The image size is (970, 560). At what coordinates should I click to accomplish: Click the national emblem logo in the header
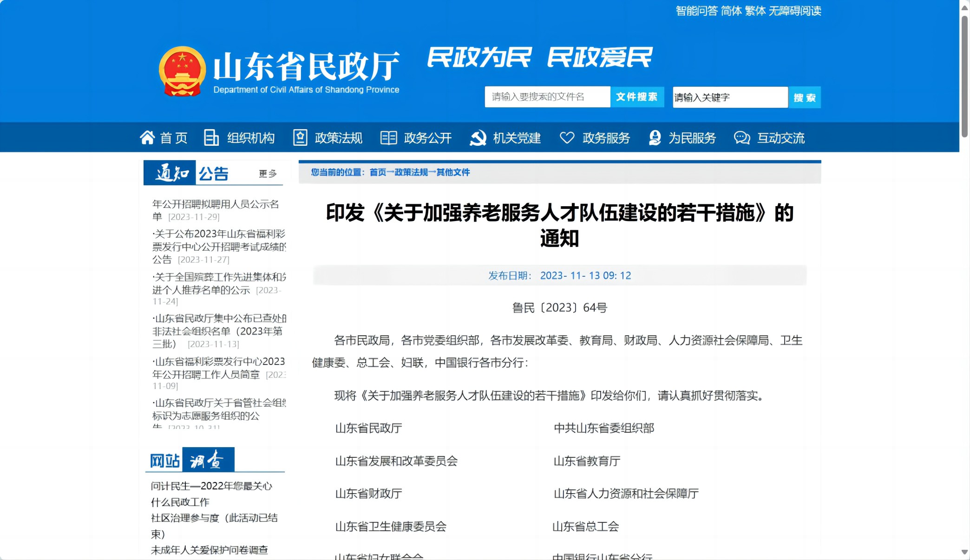coord(182,71)
